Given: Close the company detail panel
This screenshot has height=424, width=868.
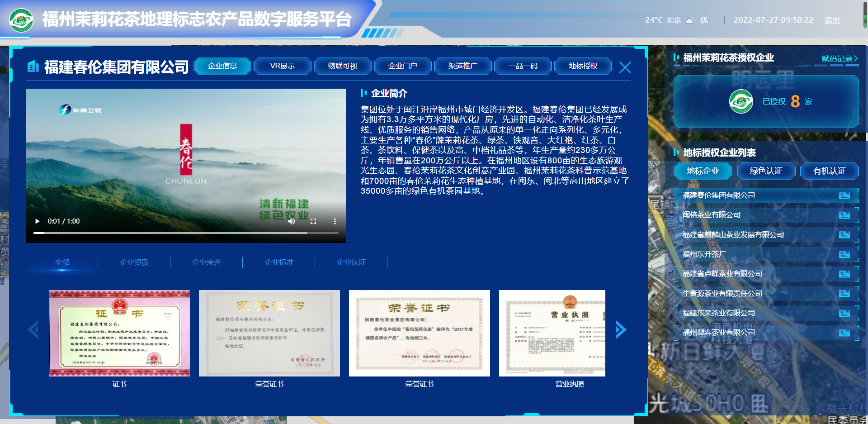Looking at the screenshot, I should point(625,67).
